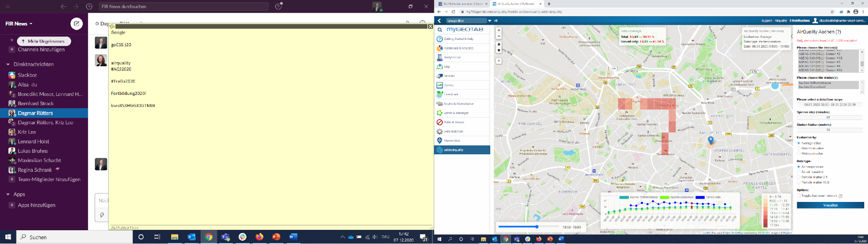Screen dimensions: 868x244
Task: Click the blue location marker on map
Action: tap(710, 140)
